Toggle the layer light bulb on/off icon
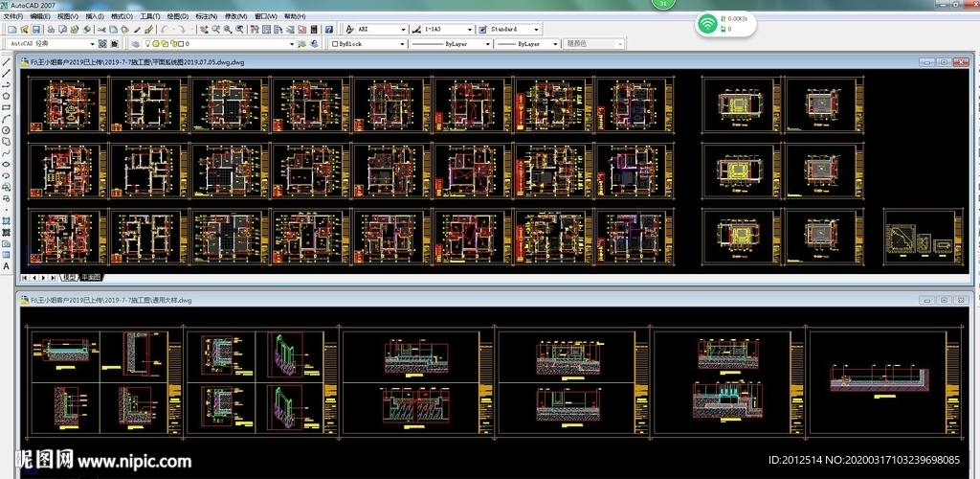The width and height of the screenshot is (980, 479). (149, 44)
